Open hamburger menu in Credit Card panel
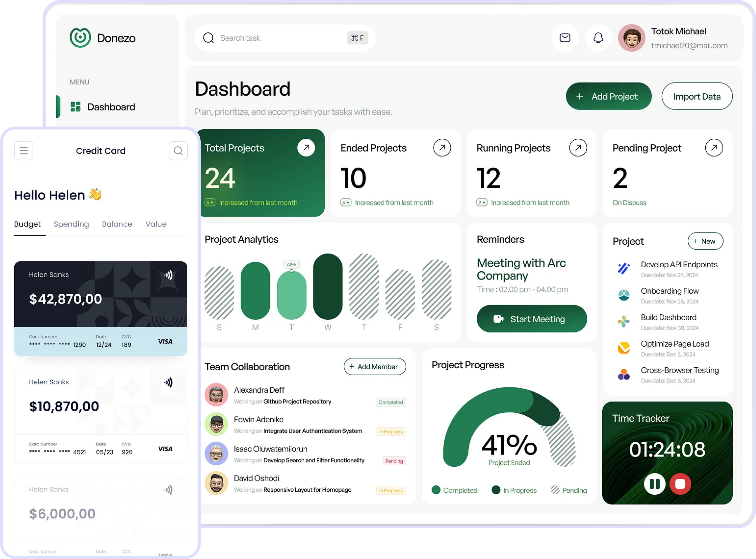 (x=23, y=151)
